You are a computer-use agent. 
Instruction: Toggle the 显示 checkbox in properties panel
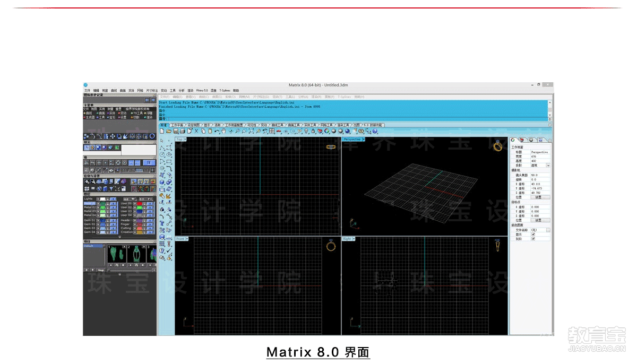533,235
